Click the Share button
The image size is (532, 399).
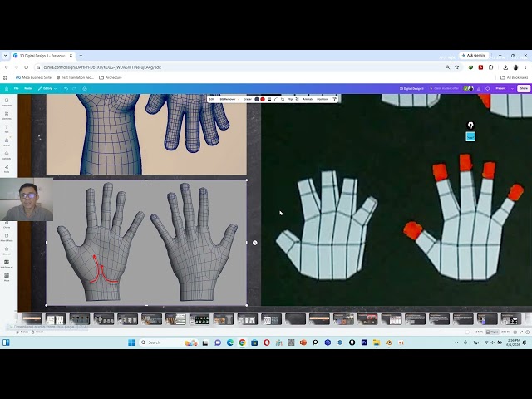[x=524, y=89]
